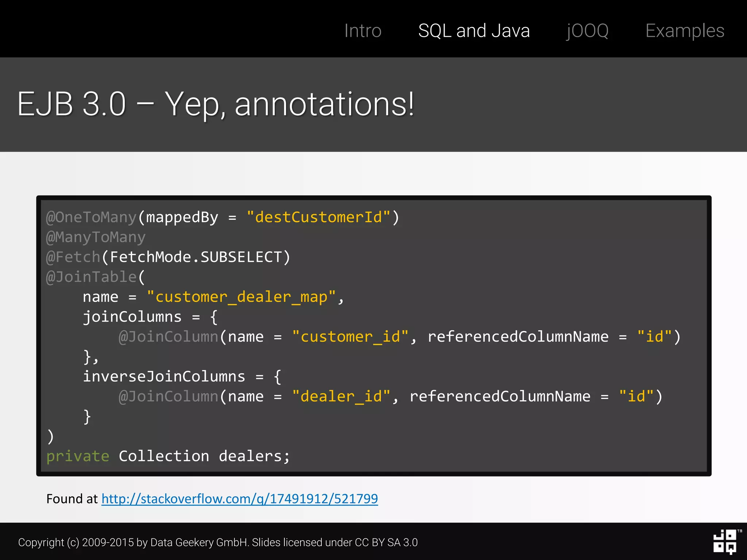747x560 pixels.
Task: Click the @JoinTable annotation
Action: point(91,277)
